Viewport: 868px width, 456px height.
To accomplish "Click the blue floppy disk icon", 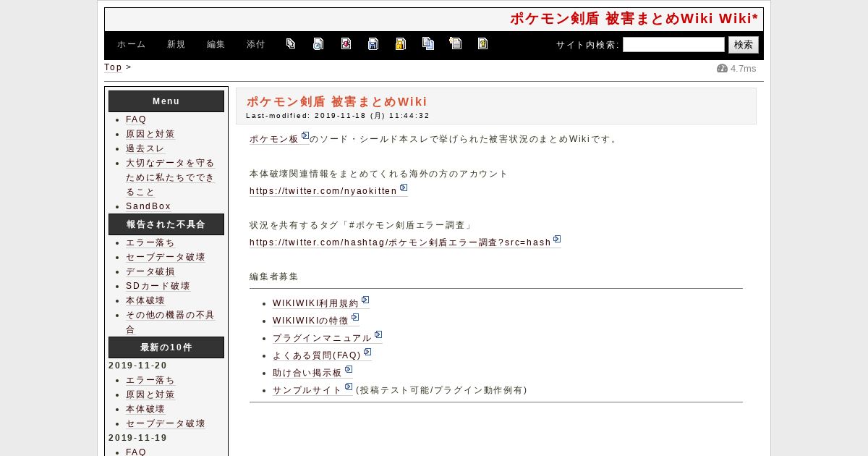I will tap(373, 43).
